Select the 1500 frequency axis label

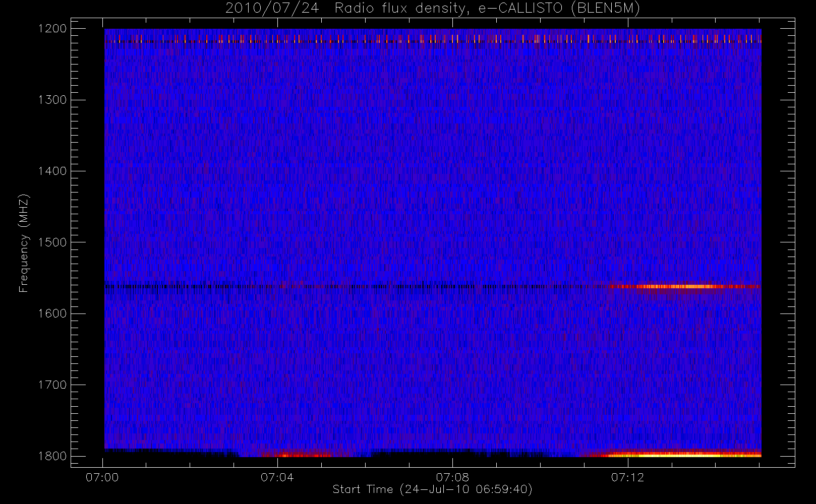52,242
